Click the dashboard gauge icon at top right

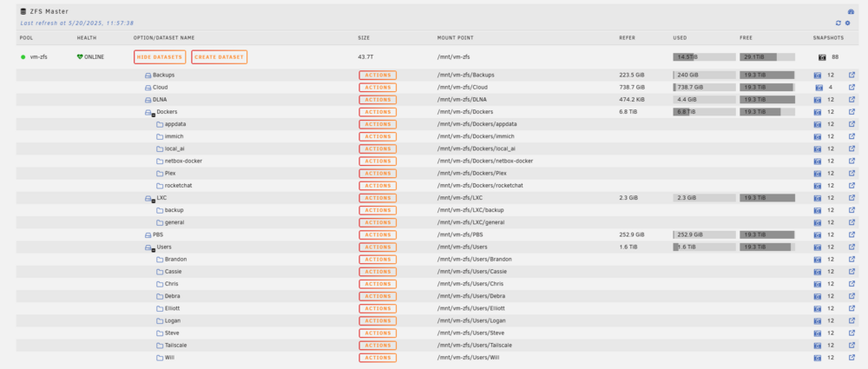click(x=851, y=11)
